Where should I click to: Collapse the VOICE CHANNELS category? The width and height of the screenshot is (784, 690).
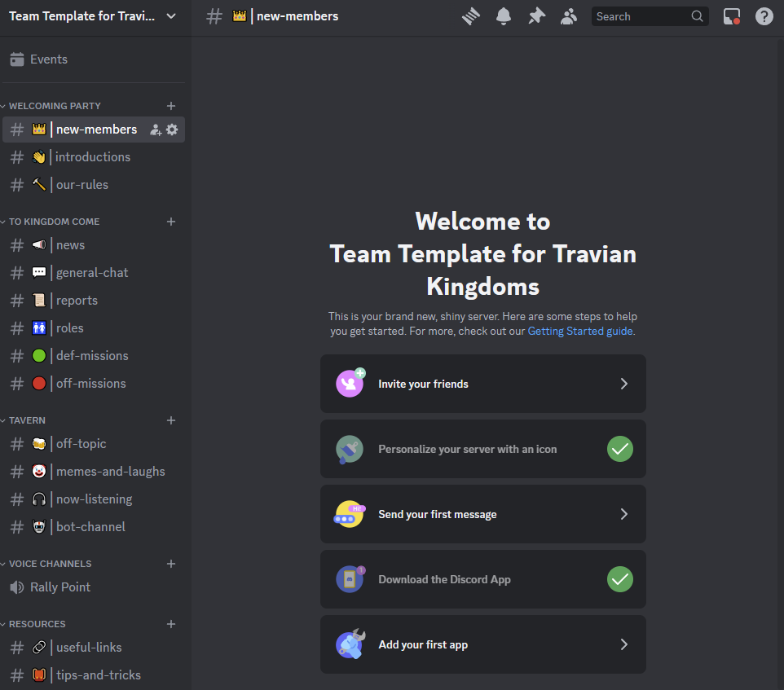(x=50, y=564)
